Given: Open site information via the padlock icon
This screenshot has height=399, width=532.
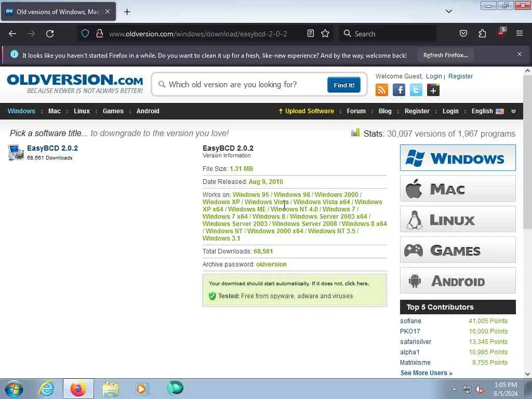Looking at the screenshot, I should tap(99, 33).
